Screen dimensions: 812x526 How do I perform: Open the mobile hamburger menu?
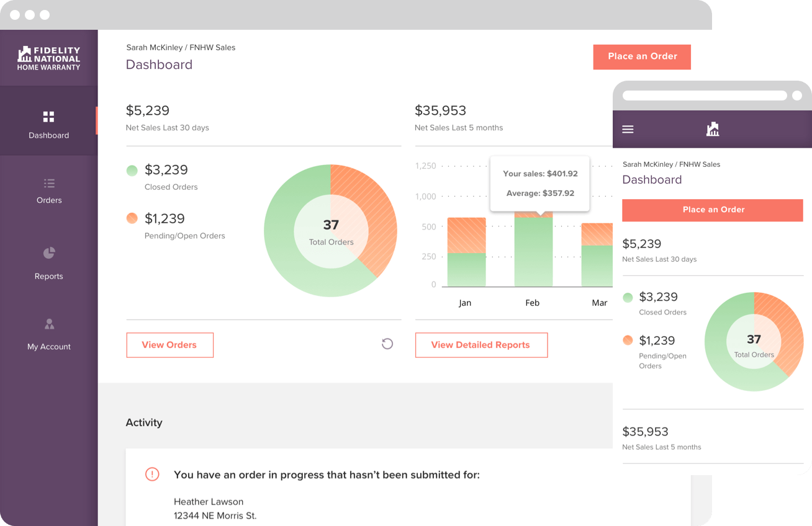click(628, 129)
